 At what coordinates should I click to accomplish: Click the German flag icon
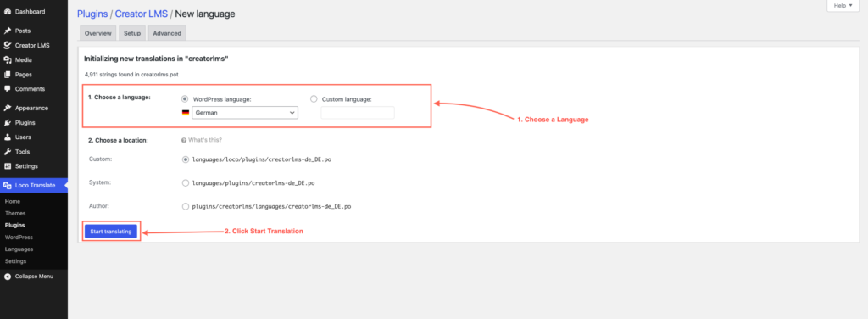tap(185, 113)
